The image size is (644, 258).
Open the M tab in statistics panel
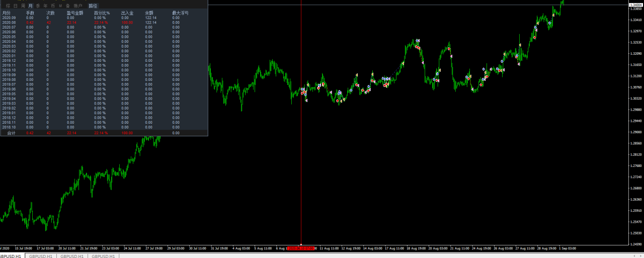[x=60, y=6]
